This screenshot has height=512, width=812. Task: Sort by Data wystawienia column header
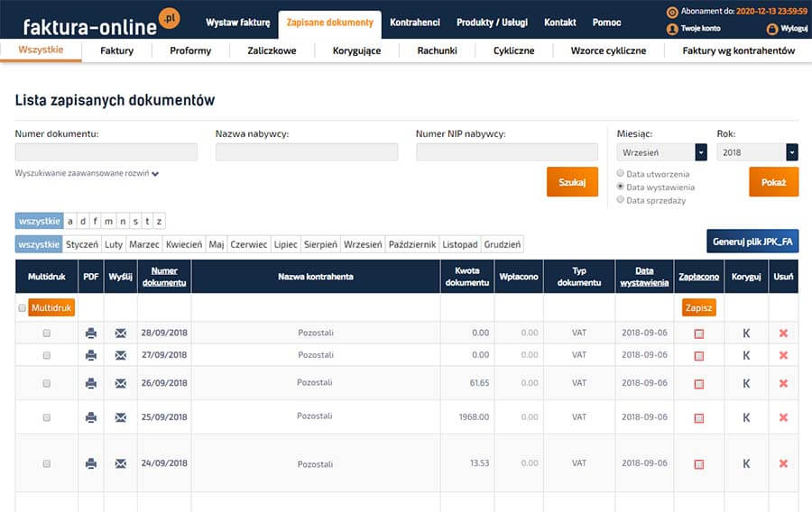(644, 277)
